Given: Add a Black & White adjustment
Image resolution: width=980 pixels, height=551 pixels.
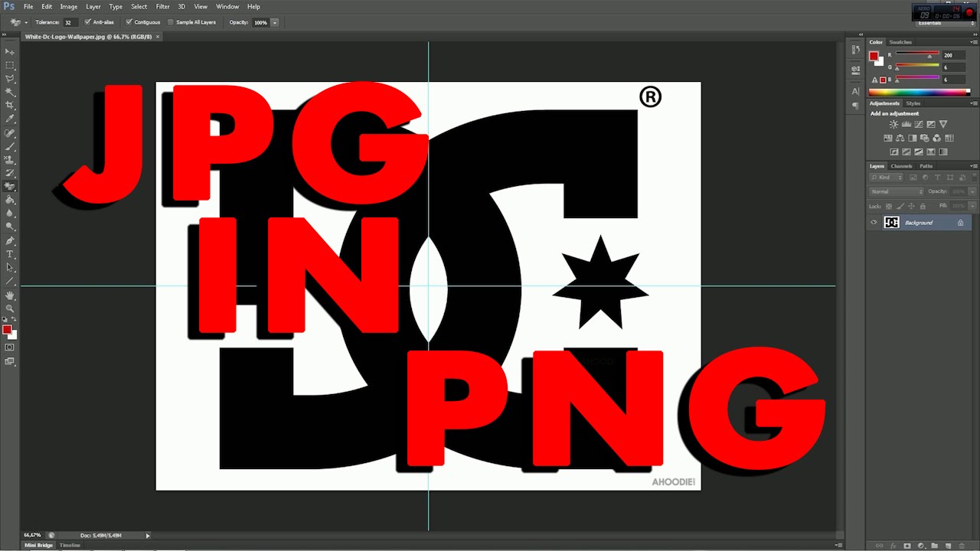Looking at the screenshot, I should pos(913,139).
